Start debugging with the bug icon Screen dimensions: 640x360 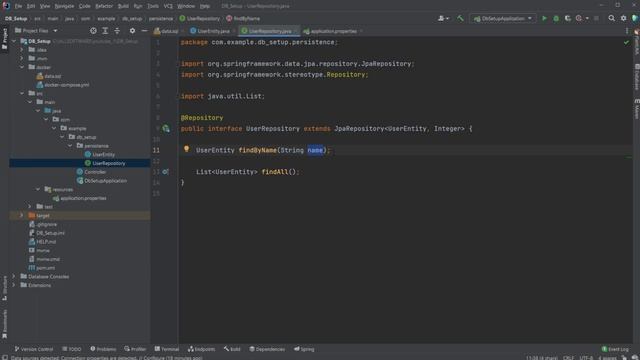556,18
